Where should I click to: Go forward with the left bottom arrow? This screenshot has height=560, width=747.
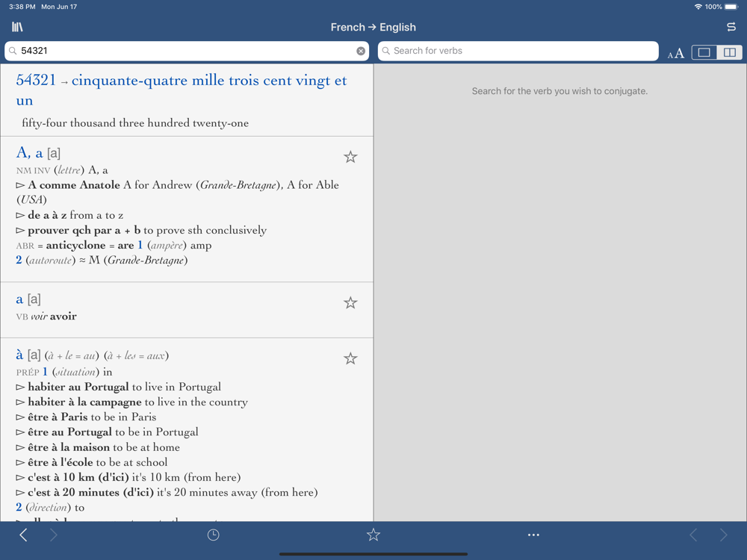[x=53, y=535]
